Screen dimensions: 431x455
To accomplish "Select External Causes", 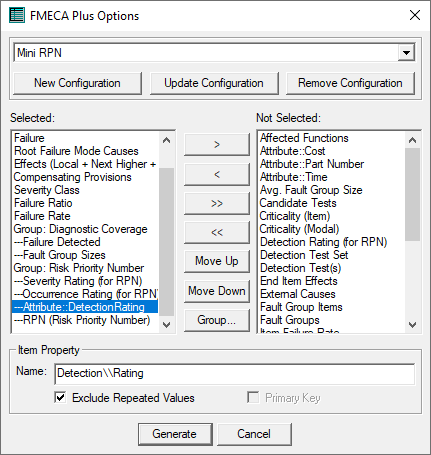I will pyautogui.click(x=332, y=294).
